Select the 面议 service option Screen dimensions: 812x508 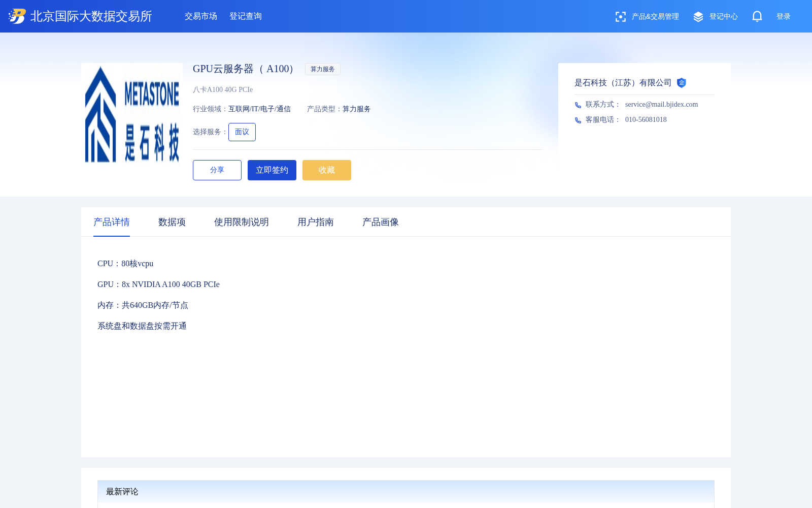tap(242, 132)
